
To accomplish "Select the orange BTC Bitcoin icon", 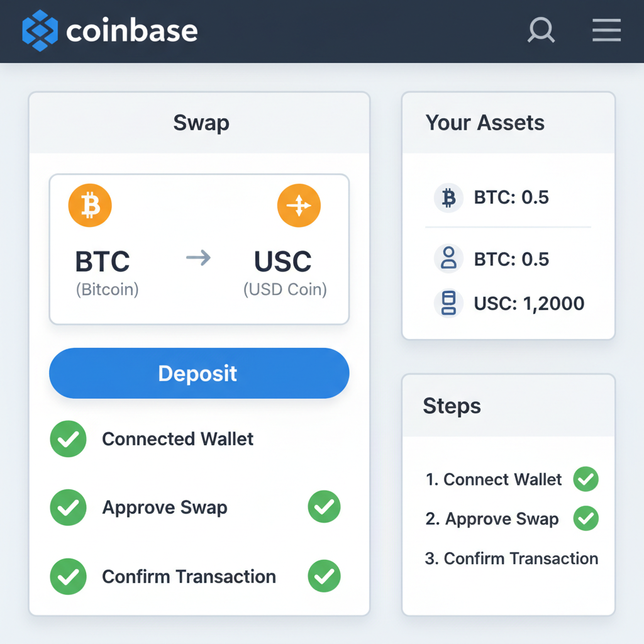I will (90, 204).
